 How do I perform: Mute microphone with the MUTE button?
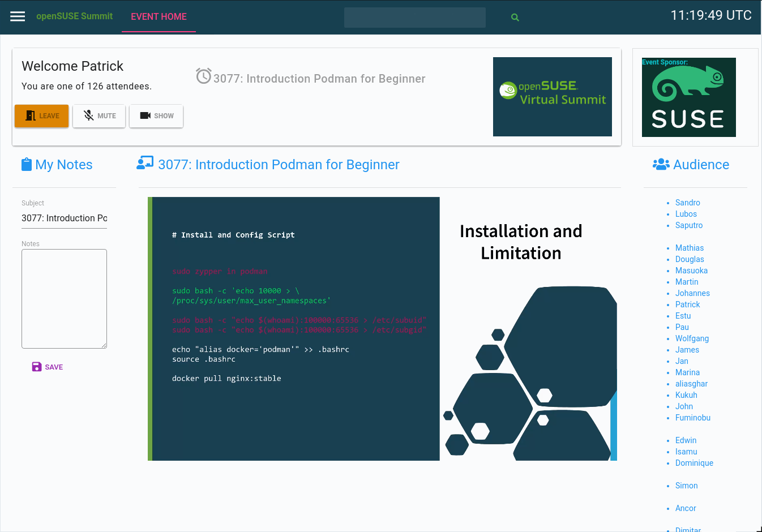99,116
